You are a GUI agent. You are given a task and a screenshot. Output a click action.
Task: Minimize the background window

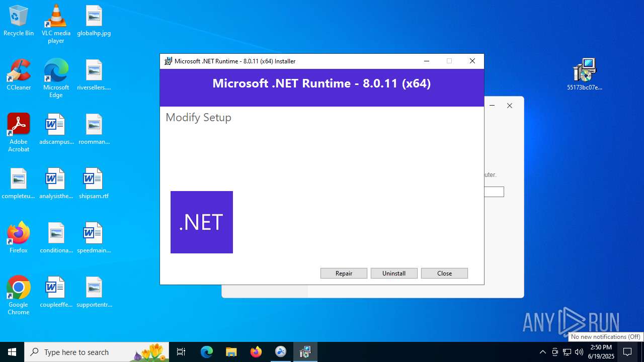(492, 106)
